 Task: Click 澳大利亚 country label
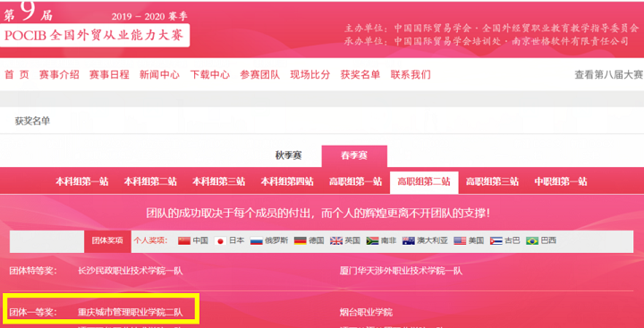coord(433,241)
